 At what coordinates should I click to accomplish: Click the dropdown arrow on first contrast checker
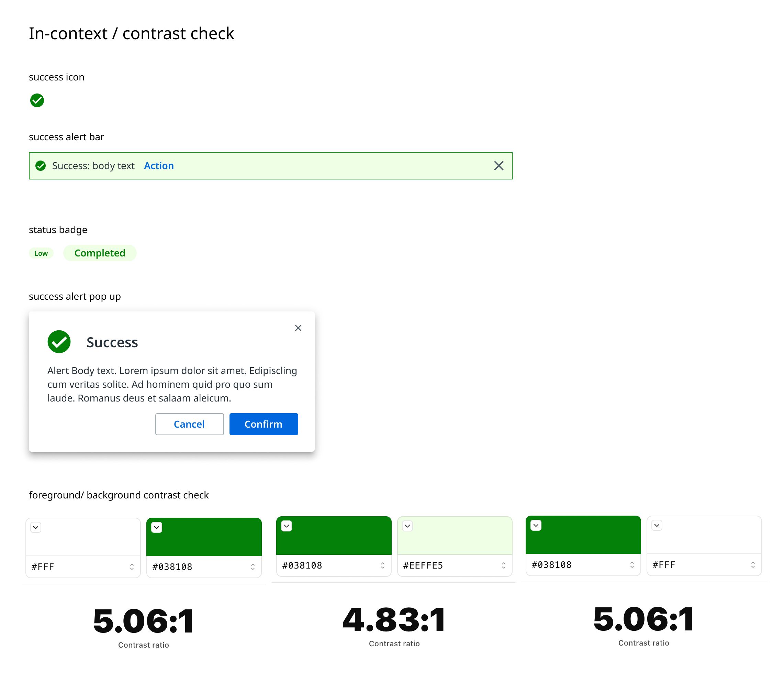36,527
